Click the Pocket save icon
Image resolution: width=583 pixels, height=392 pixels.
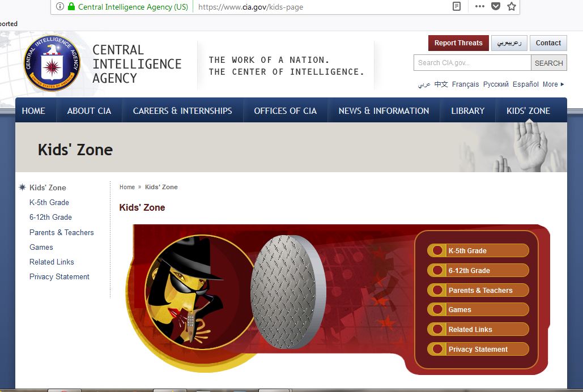(496, 7)
